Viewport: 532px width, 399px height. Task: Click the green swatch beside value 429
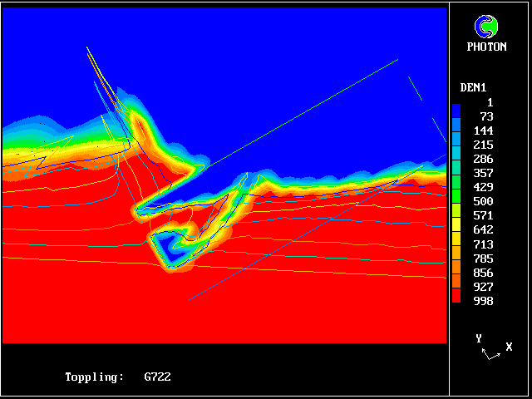point(456,187)
